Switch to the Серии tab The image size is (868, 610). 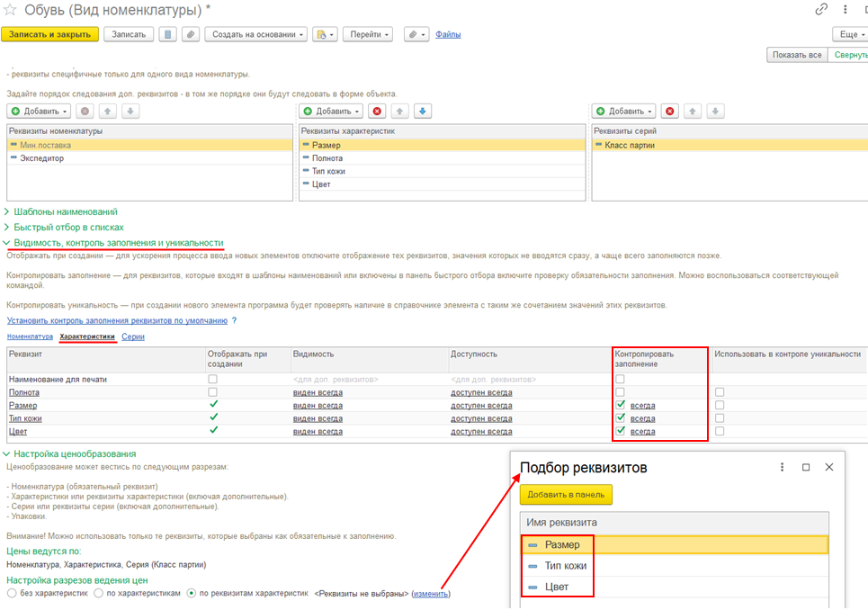[x=133, y=336]
